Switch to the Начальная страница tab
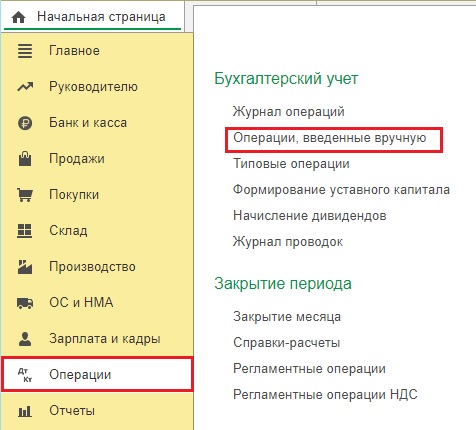Image resolution: width=476 pixels, height=430 pixels. coord(92,17)
